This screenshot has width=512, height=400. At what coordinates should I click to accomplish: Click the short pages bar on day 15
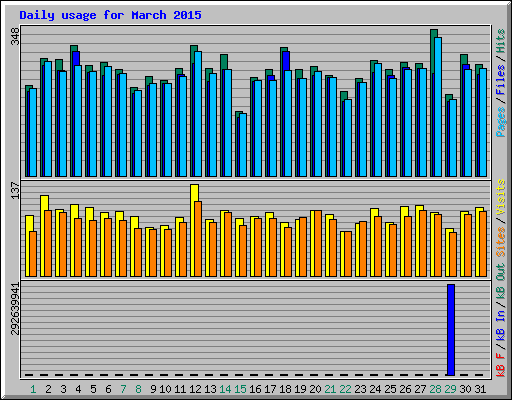pyautogui.click(x=243, y=145)
